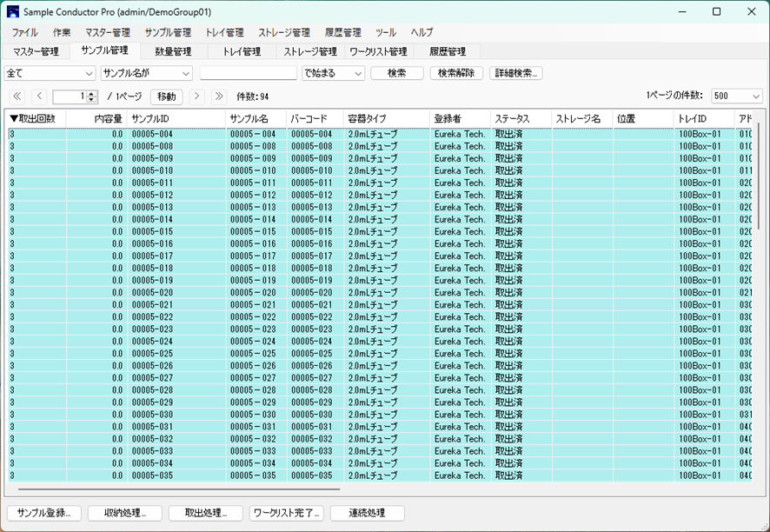Click the next page arrow button

pos(197,96)
